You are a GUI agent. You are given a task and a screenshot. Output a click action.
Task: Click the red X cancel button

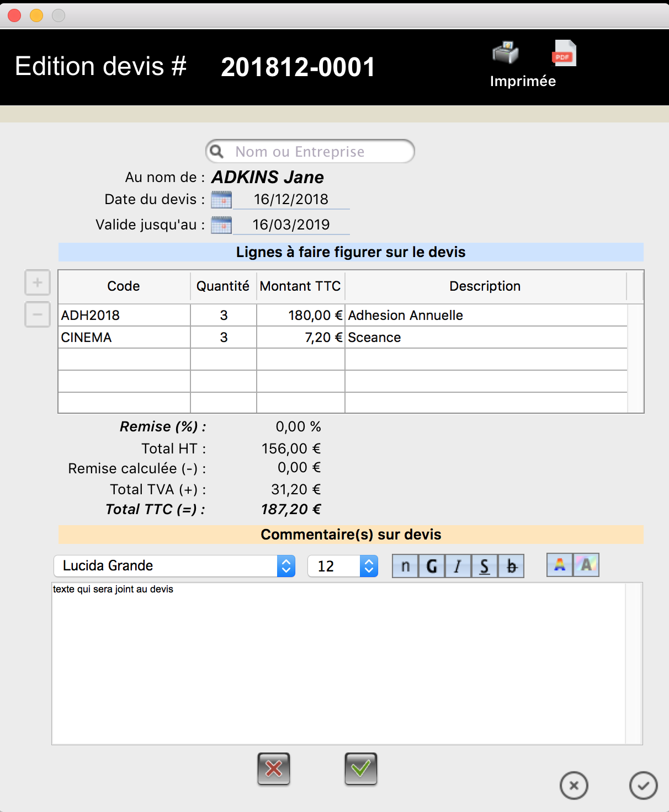(x=274, y=768)
